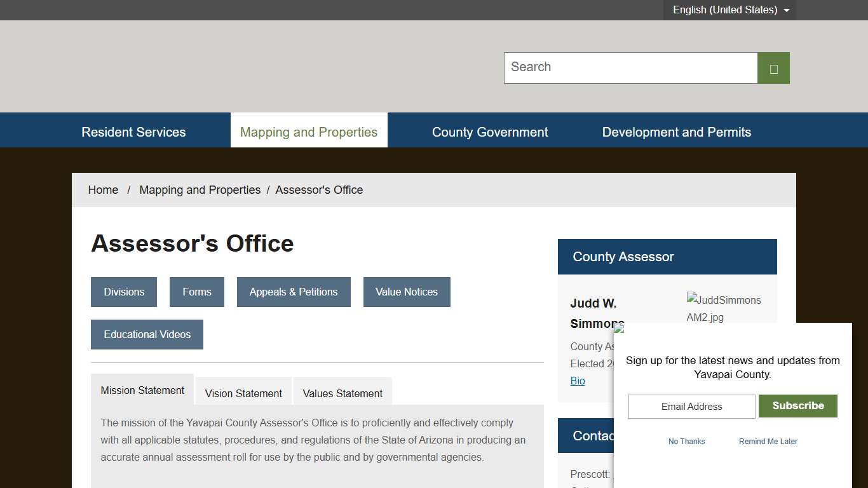Screen dimensions: 868x488
Task: Click the Divisions button
Action: (123, 292)
